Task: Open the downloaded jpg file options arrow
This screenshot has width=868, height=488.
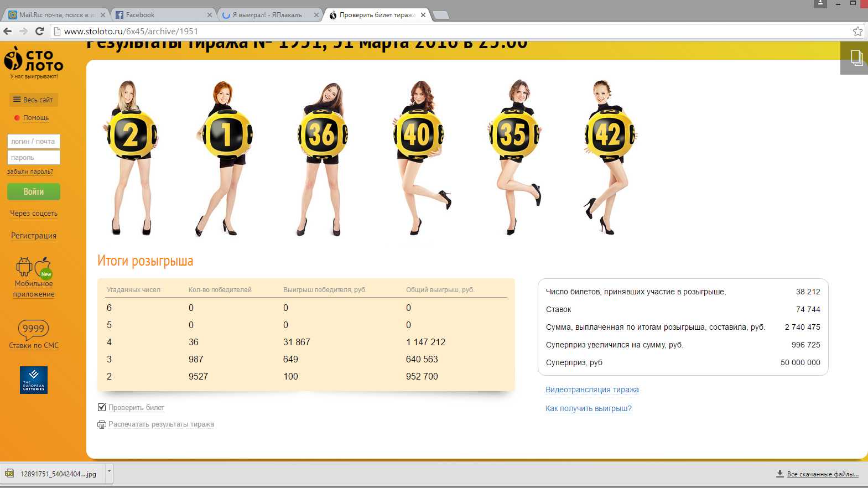Action: click(109, 473)
